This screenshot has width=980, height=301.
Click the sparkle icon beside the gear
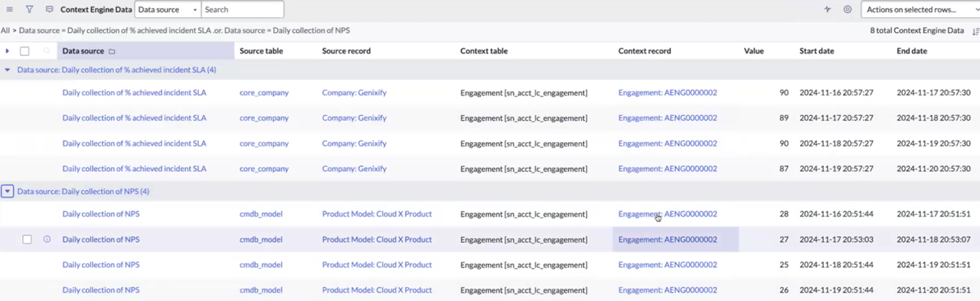click(828, 9)
